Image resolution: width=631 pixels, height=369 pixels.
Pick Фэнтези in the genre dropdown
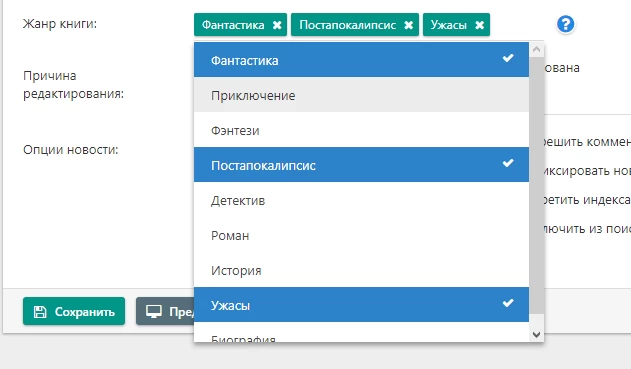tap(361, 130)
